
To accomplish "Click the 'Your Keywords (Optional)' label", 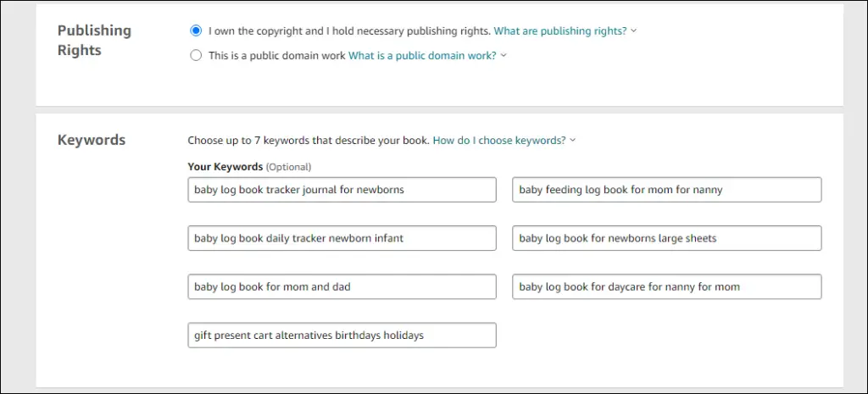I will coord(250,167).
